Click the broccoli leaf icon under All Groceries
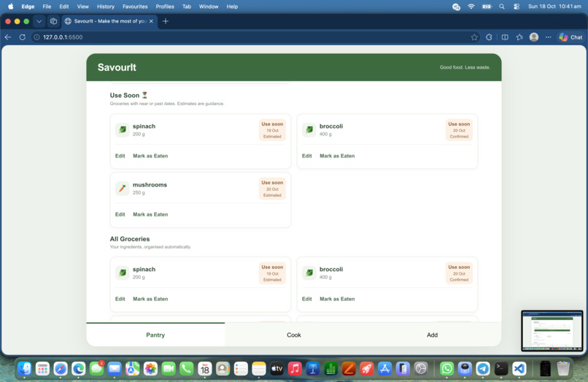Screen dimensions: 588x382 (x=309, y=273)
